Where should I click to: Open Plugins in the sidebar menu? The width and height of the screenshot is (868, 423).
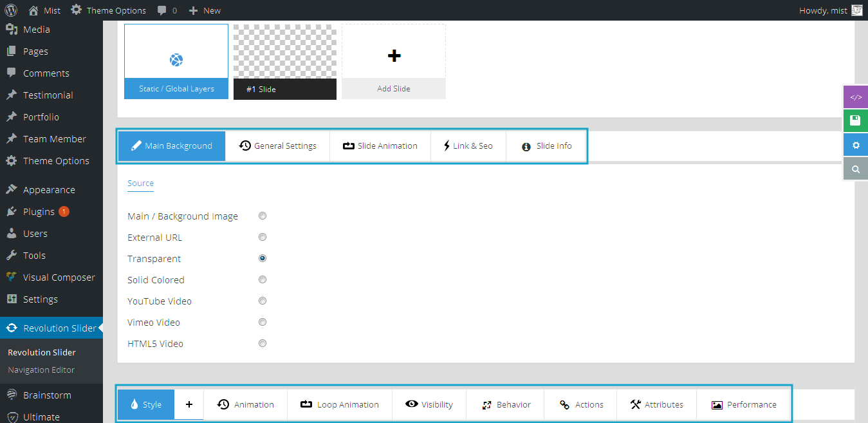[39, 212]
